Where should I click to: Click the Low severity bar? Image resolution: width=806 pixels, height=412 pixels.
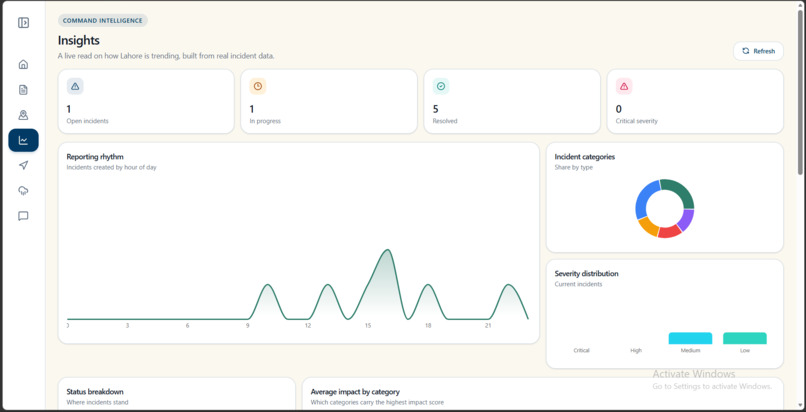click(745, 339)
